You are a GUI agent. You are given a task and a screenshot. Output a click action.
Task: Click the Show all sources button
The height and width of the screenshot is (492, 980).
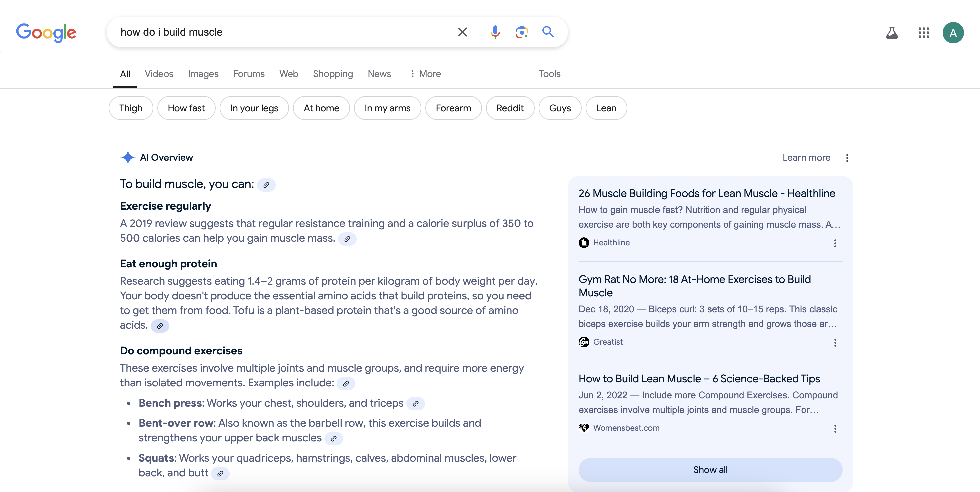[x=710, y=470]
